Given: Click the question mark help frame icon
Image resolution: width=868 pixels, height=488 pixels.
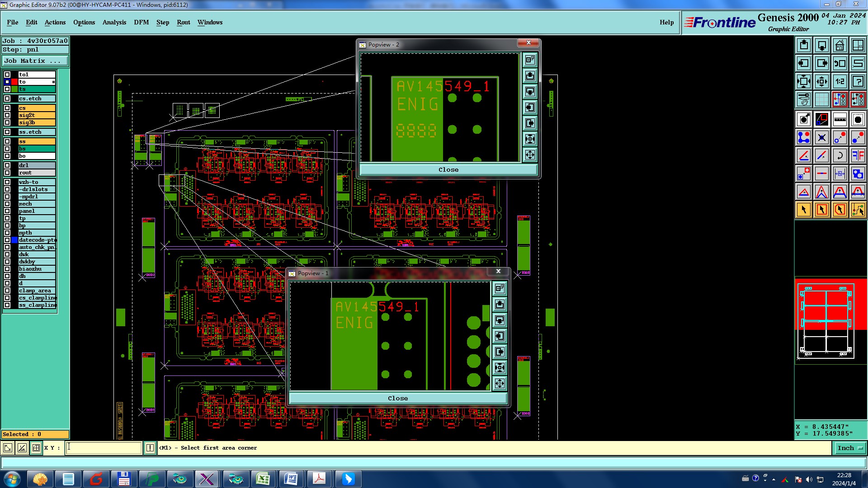Looking at the screenshot, I should click(x=858, y=81).
